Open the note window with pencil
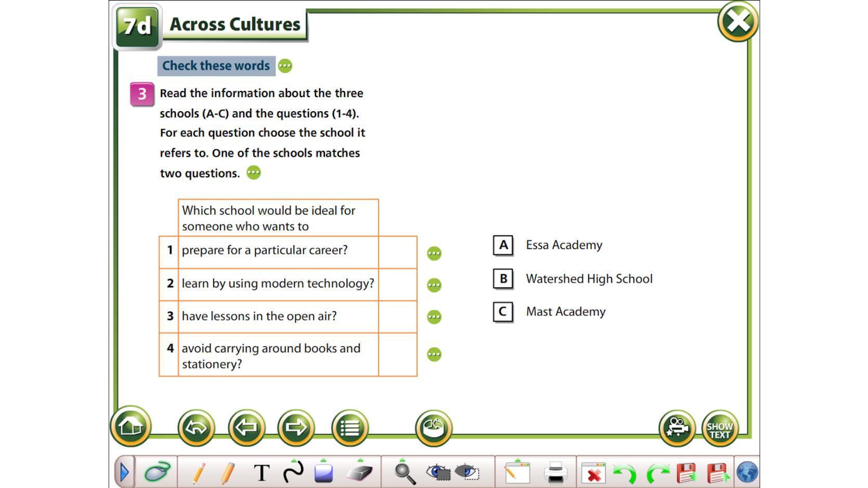Screen dimensions: 868x488 517,472
